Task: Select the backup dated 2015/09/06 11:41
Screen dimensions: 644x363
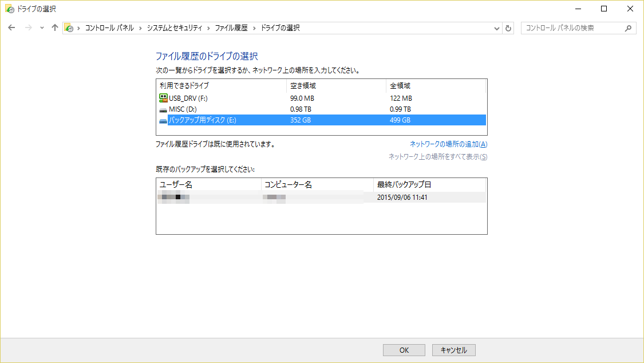Action: pyautogui.click(x=402, y=198)
